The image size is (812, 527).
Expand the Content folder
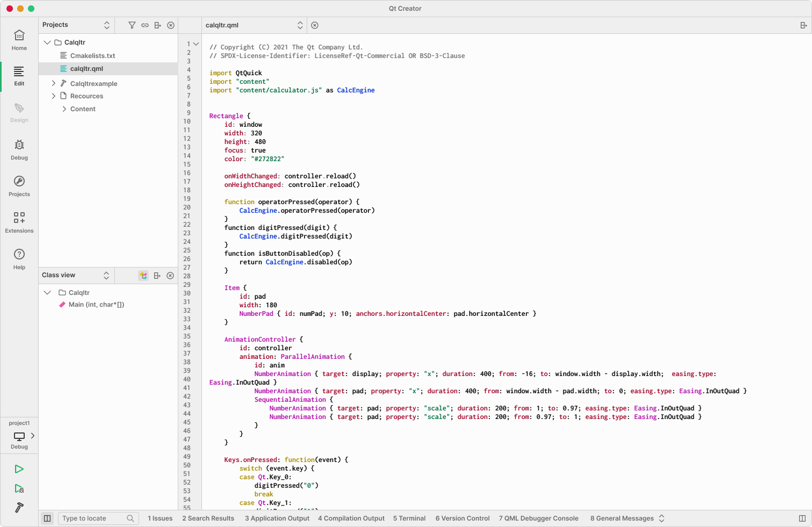tap(64, 109)
